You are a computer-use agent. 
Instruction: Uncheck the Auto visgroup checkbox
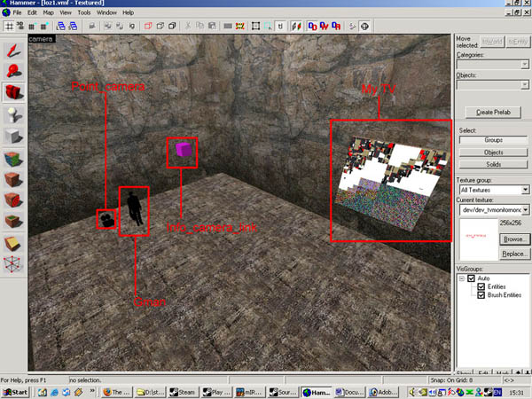coord(472,278)
